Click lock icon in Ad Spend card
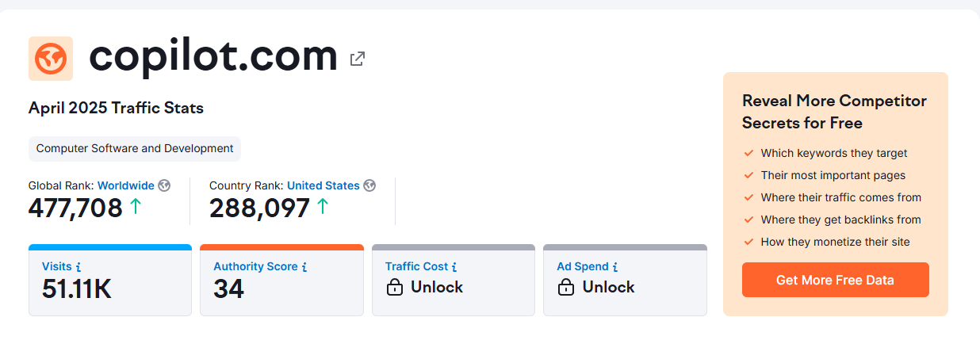This screenshot has height=340, width=980. [566, 288]
